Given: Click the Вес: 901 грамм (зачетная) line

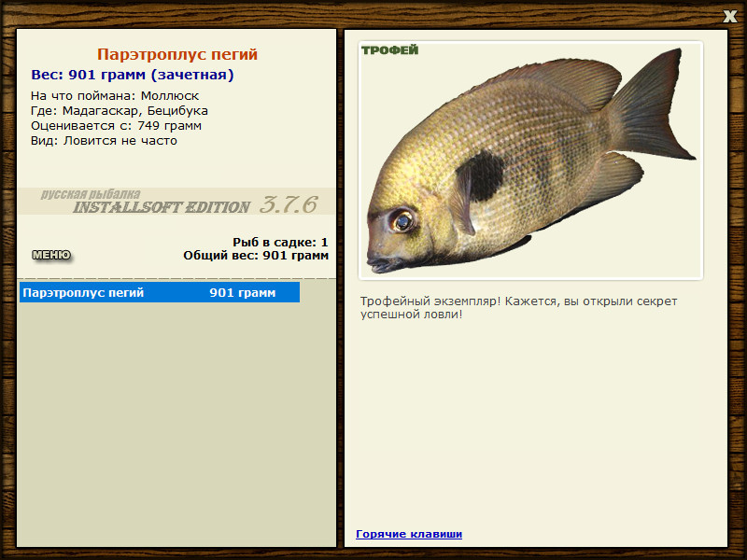Looking at the screenshot, I should tap(133, 75).
